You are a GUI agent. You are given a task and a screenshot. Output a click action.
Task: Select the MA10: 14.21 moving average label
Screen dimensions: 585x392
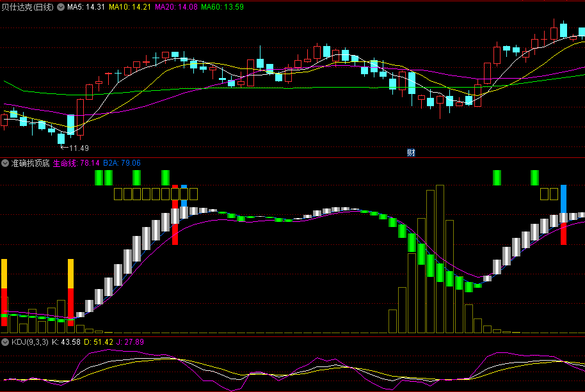coord(130,7)
